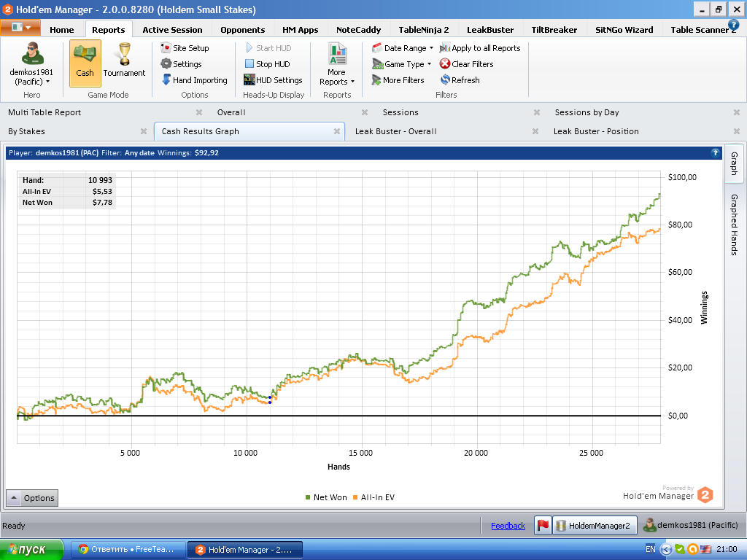Click the EN language indicator in the tray
This screenshot has height=560, width=747.
[650, 550]
